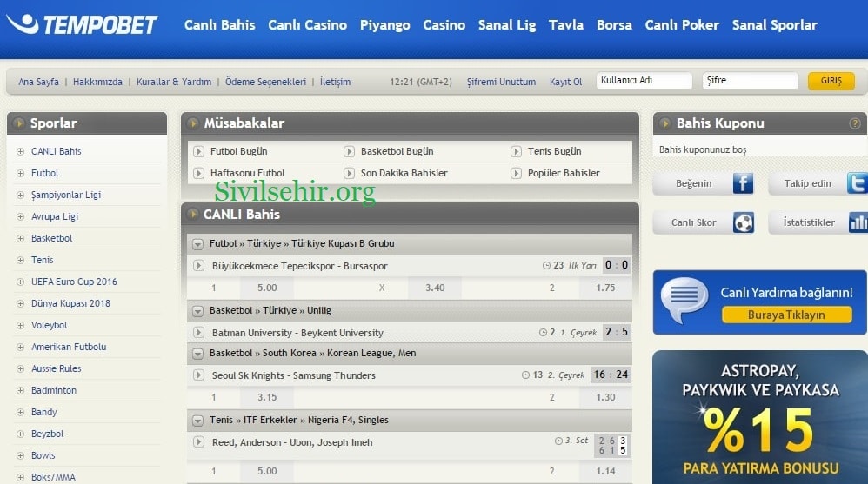Click arrow icon next to Haftasonu Futbol

coord(198,173)
